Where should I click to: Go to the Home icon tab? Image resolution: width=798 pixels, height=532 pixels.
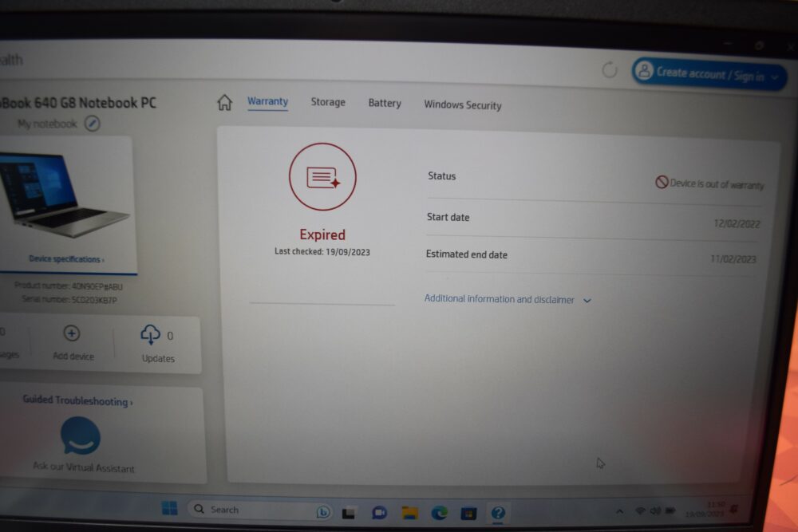pyautogui.click(x=224, y=102)
